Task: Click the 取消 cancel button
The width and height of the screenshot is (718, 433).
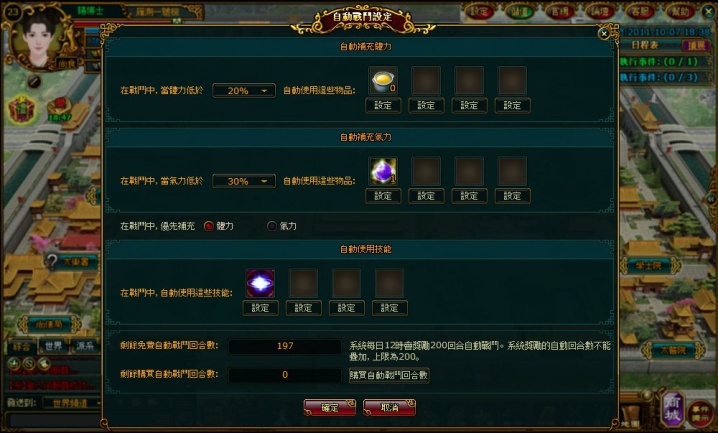Action: (x=389, y=407)
